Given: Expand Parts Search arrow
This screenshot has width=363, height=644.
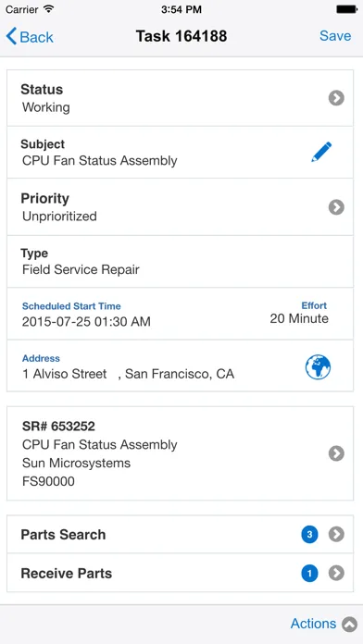Looking at the screenshot, I should [336, 534].
